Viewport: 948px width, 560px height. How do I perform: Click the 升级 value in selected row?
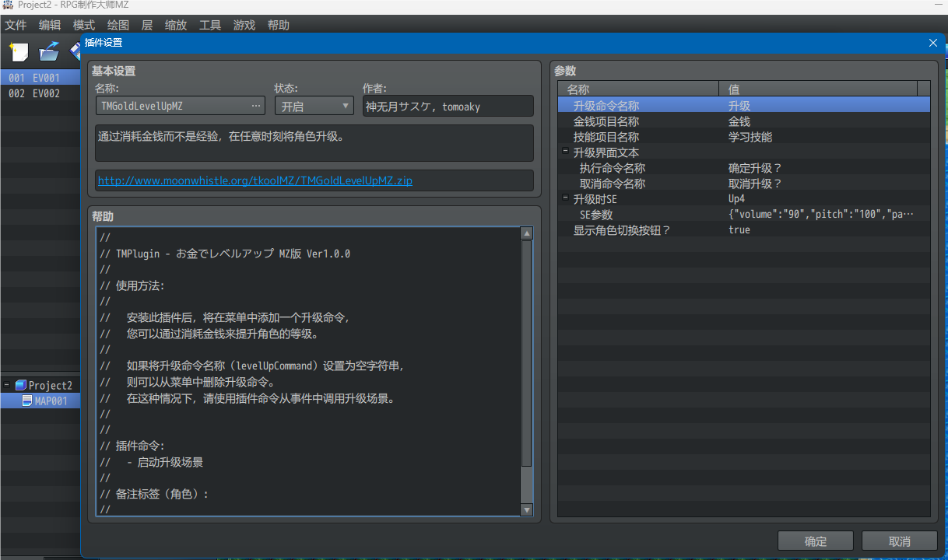point(739,106)
